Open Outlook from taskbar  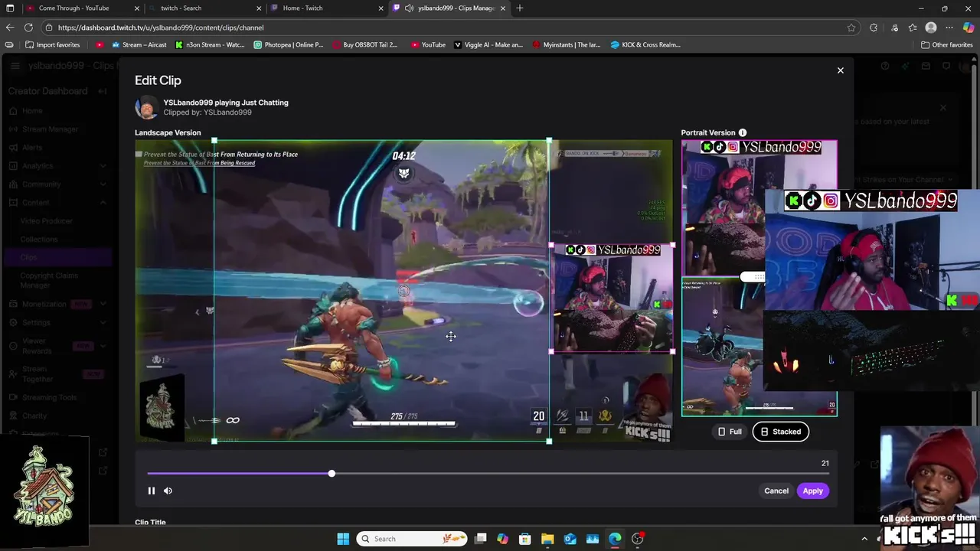[570, 539]
